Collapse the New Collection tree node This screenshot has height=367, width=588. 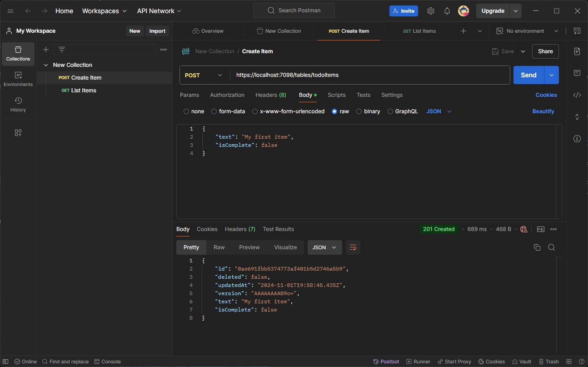46,65
